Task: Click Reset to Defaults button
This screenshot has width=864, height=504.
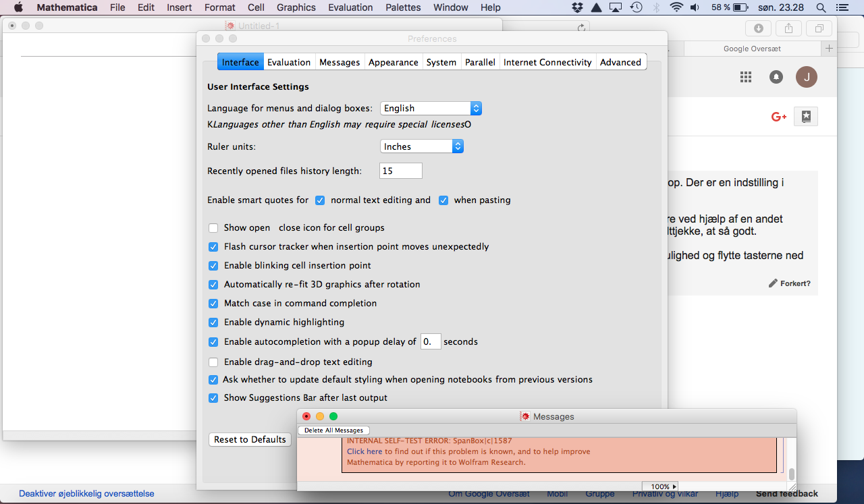Action: [250, 439]
